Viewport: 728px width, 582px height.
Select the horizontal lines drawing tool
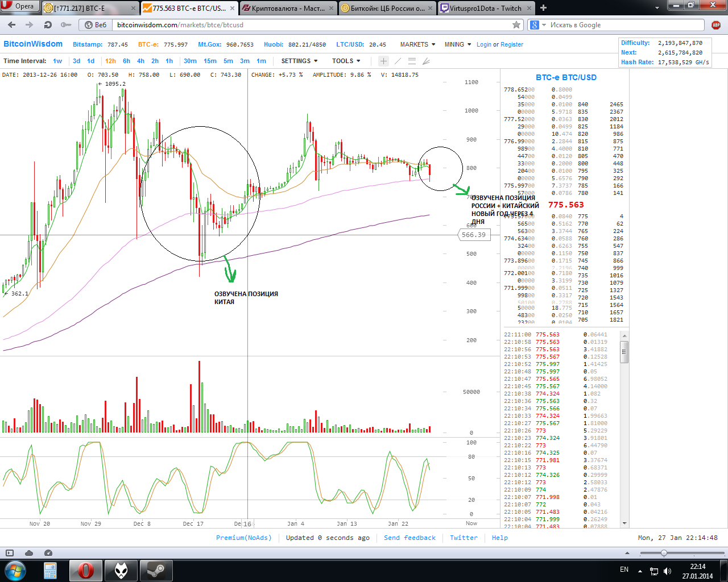coord(412,61)
